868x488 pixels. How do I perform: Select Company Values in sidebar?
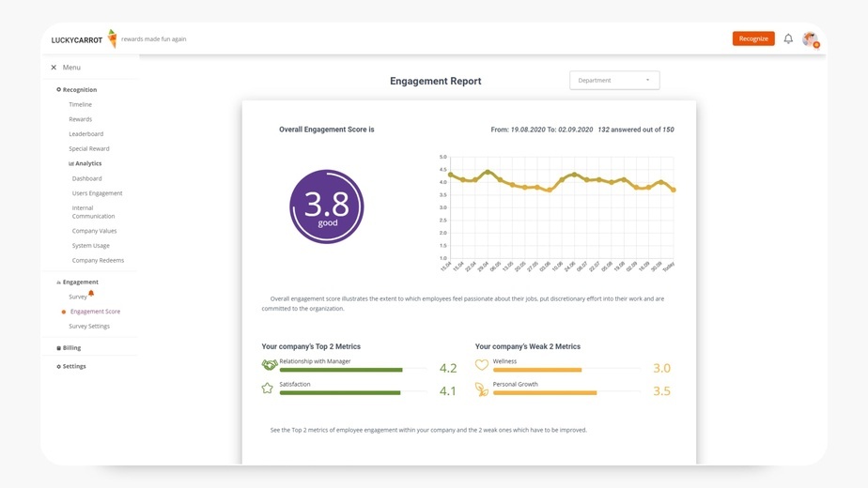[x=94, y=231]
